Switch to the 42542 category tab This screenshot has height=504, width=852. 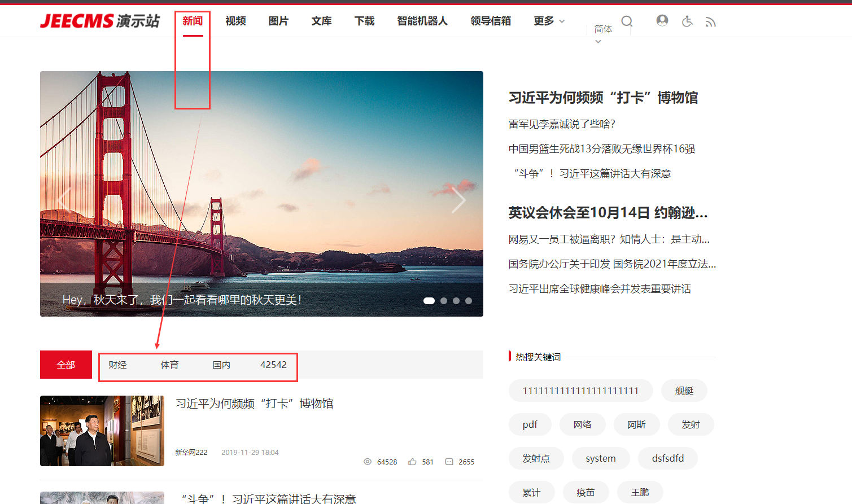273,365
